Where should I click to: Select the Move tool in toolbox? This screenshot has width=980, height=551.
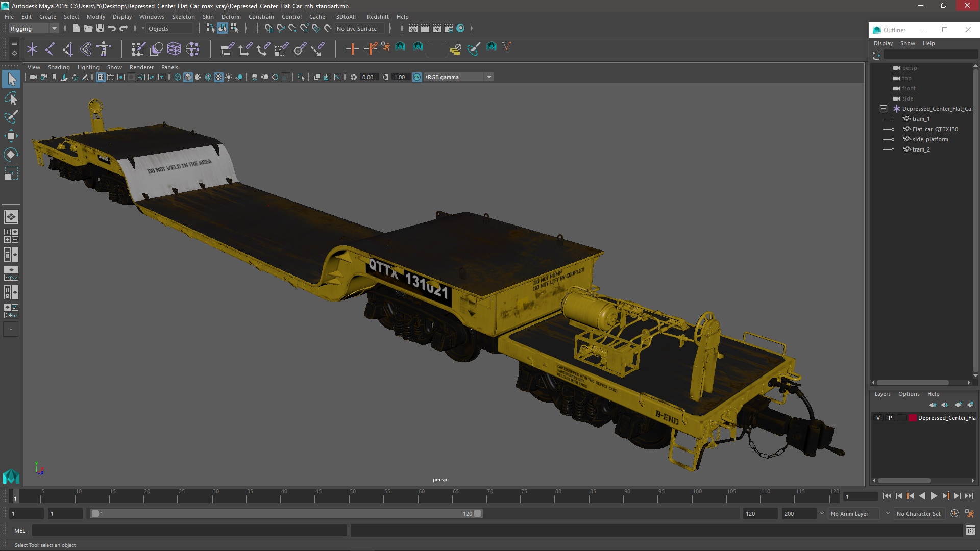(11, 136)
